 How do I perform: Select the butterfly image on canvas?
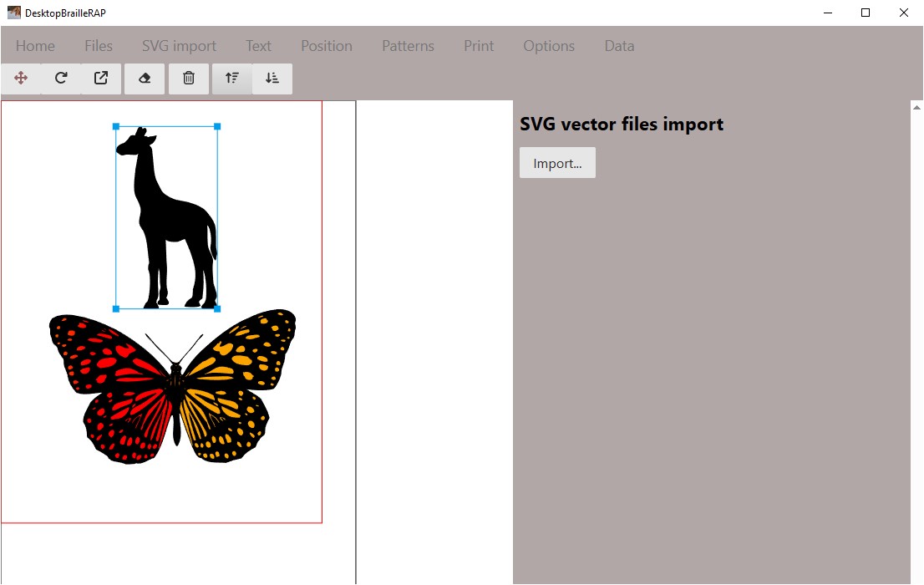click(173, 386)
